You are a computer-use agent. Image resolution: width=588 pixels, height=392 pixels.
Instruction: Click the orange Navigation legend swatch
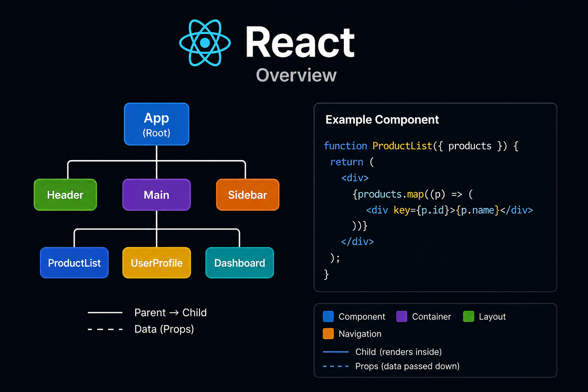pyautogui.click(x=328, y=334)
